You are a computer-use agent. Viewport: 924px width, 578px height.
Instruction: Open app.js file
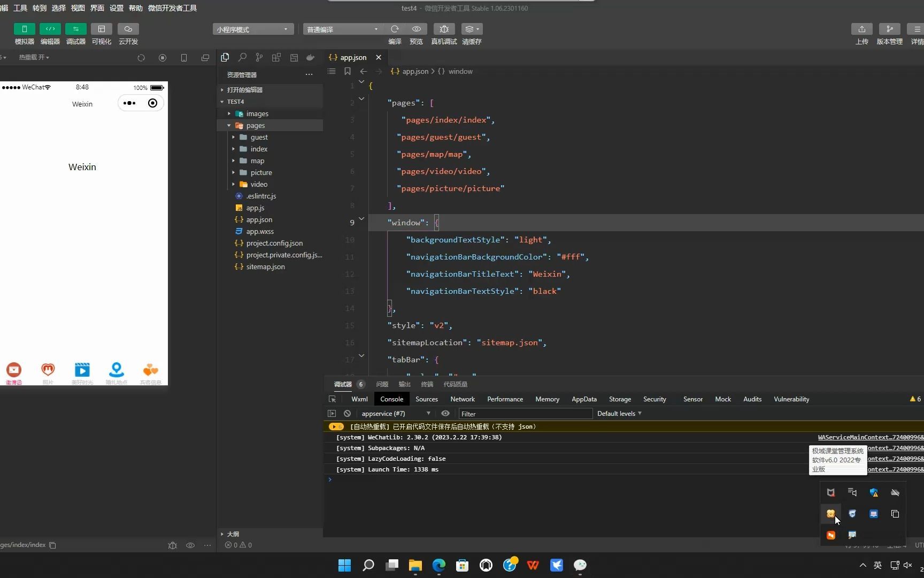(269, 208)
